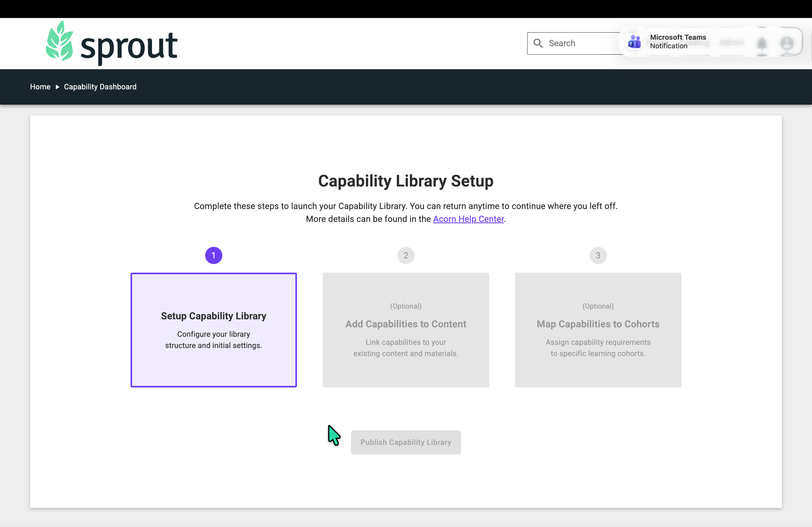Click the Microsoft Teams app icon
Image resolution: width=812 pixels, height=527 pixels.
(x=634, y=42)
